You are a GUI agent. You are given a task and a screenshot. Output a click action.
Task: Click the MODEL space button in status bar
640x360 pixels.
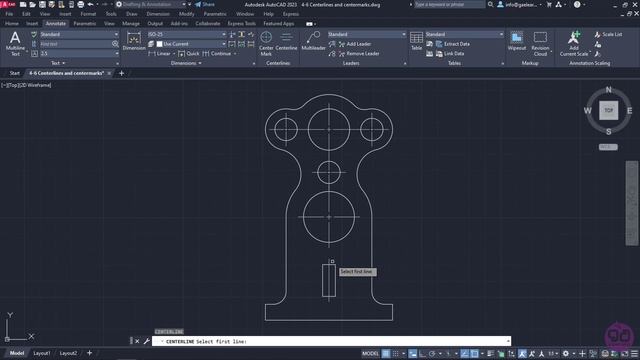click(x=370, y=353)
